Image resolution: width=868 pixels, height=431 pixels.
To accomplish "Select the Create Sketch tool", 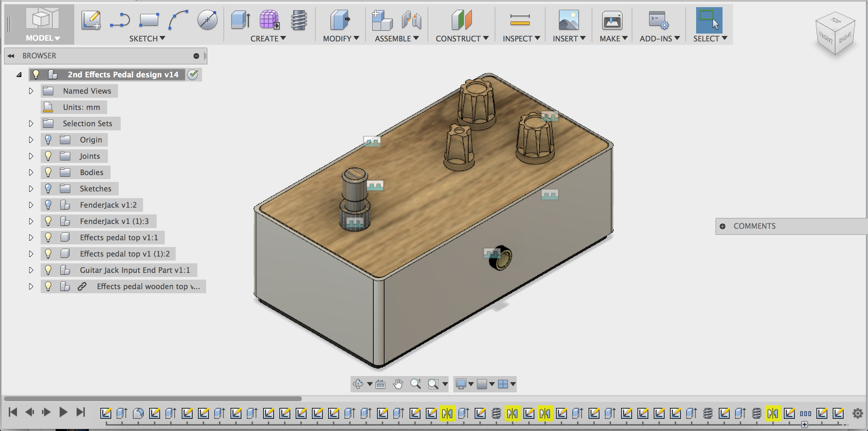I will 91,20.
